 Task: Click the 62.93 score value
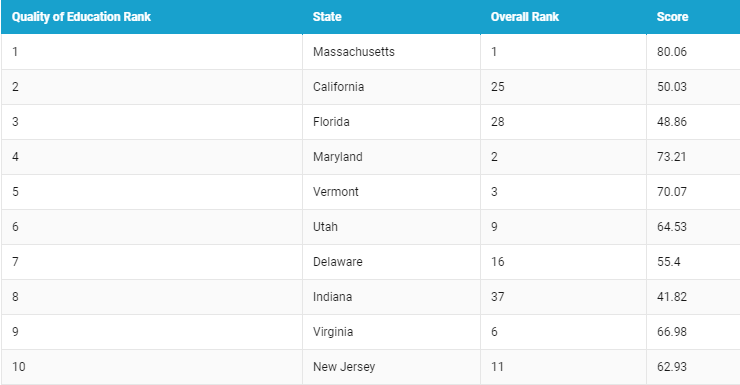pos(672,367)
